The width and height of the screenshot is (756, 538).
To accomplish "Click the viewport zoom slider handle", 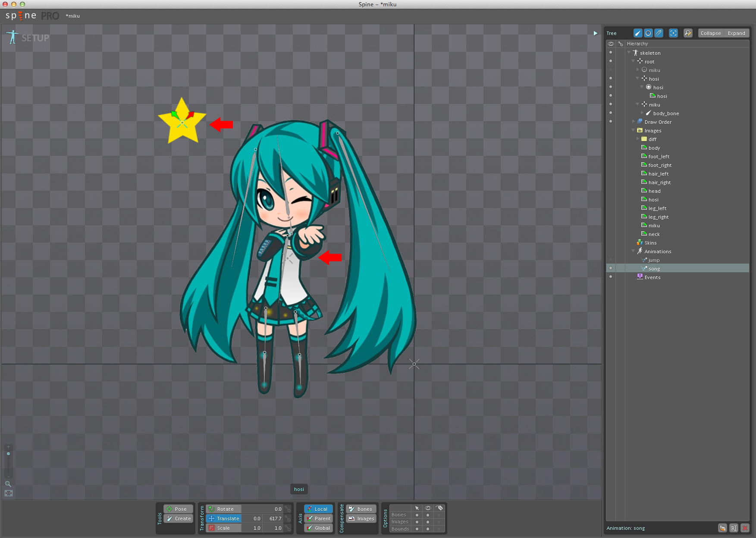I will click(8, 454).
